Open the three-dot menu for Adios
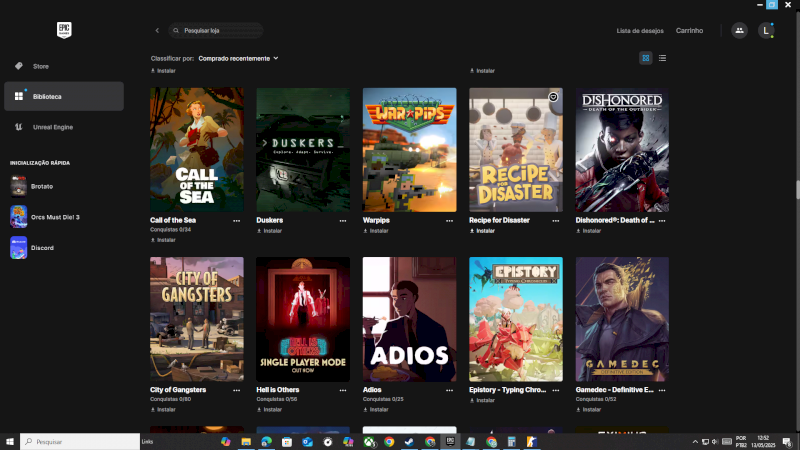The width and height of the screenshot is (800, 450). [450, 390]
